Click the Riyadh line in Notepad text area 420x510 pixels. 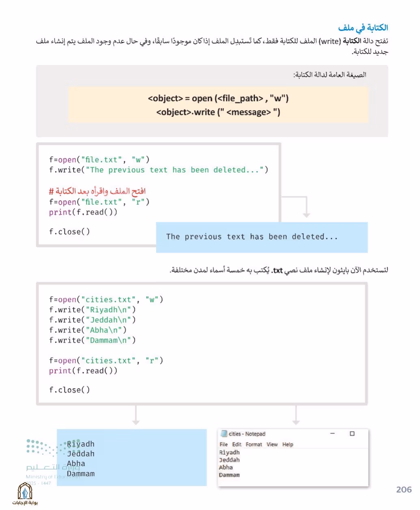tap(229, 452)
